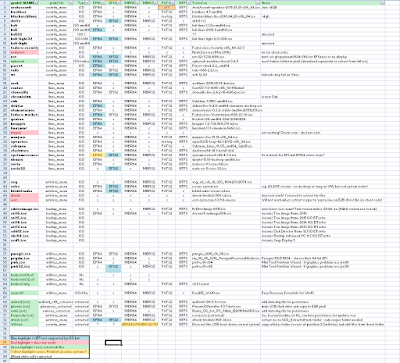Select the Tested iso header cell
Image resolution: width=400 pixels, height=363 pixels.
point(226,3)
